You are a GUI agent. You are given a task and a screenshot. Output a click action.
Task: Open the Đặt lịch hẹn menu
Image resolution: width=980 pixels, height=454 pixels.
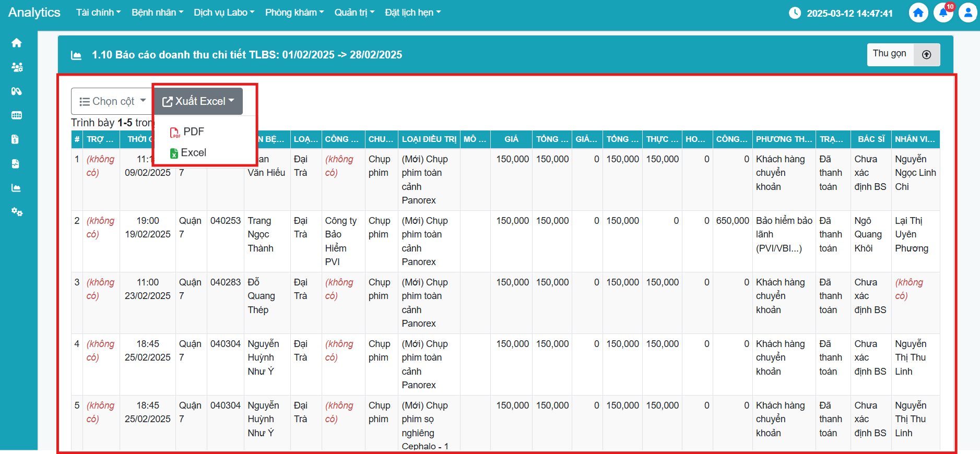[412, 13]
